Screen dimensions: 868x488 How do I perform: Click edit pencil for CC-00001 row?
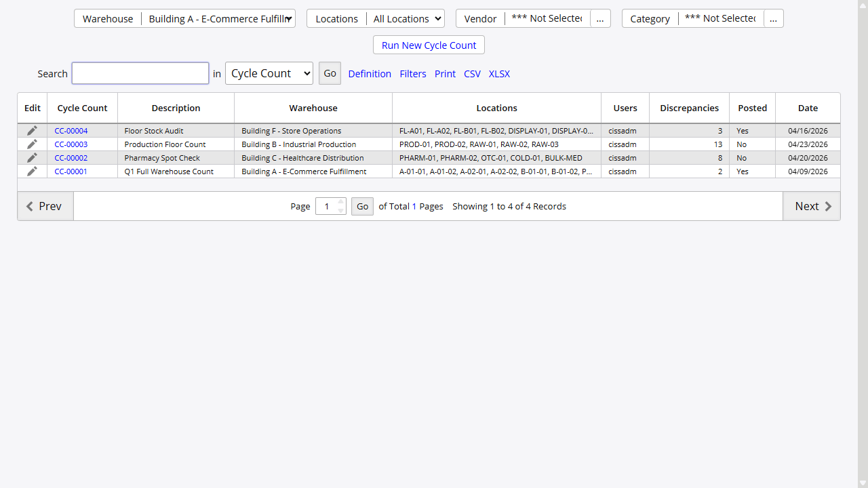[32, 171]
